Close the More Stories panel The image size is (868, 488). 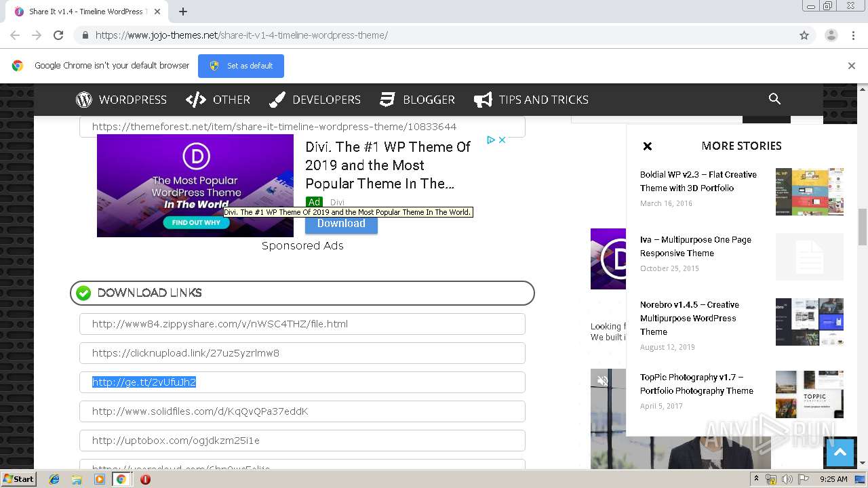point(648,146)
